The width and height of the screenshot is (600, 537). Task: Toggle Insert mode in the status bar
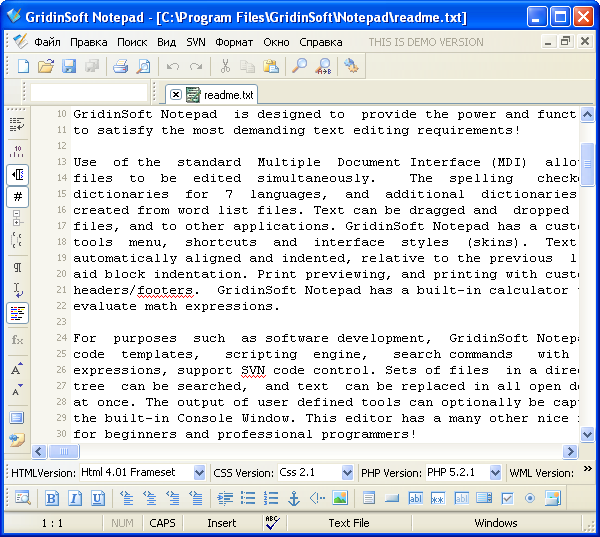[x=222, y=523]
